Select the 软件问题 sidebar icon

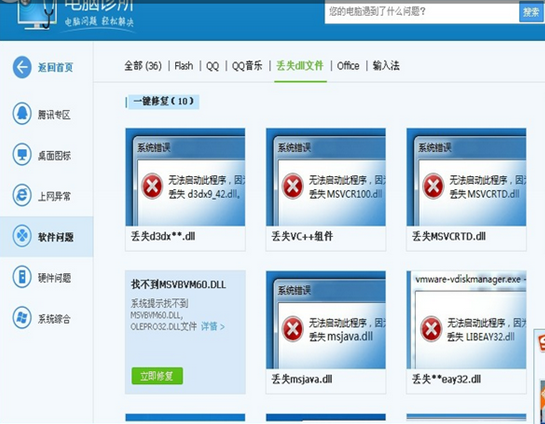tap(22, 236)
